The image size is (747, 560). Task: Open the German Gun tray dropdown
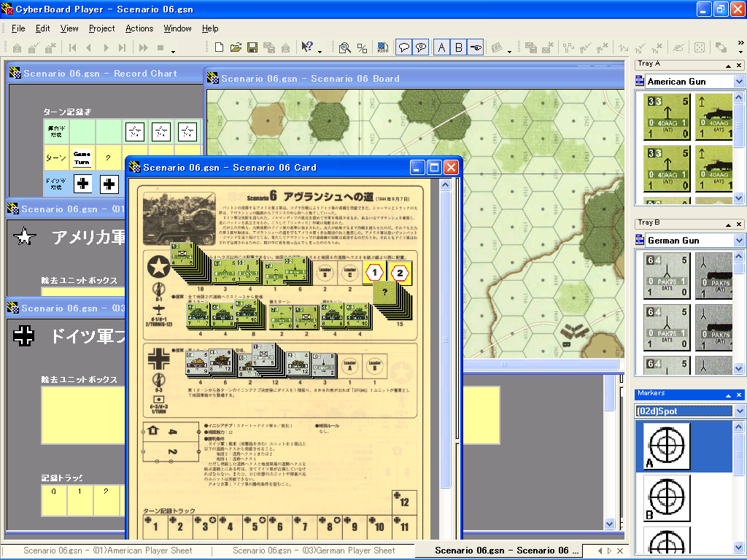(x=739, y=241)
